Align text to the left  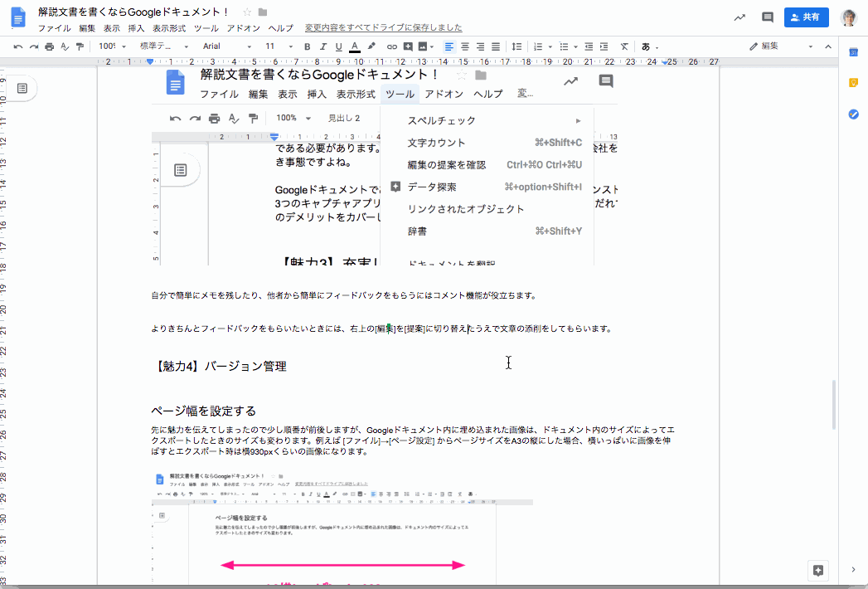449,46
